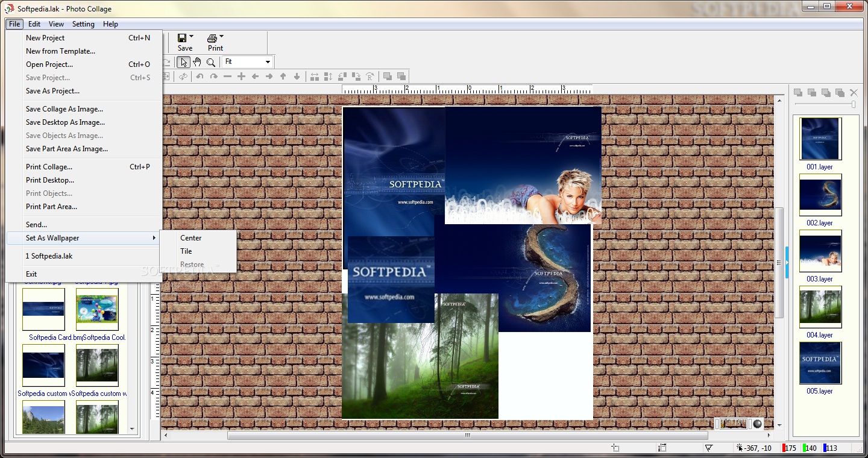The image size is (868, 458).
Task: Open recent file 1 Softpedia.lak
Action: [x=84, y=256]
